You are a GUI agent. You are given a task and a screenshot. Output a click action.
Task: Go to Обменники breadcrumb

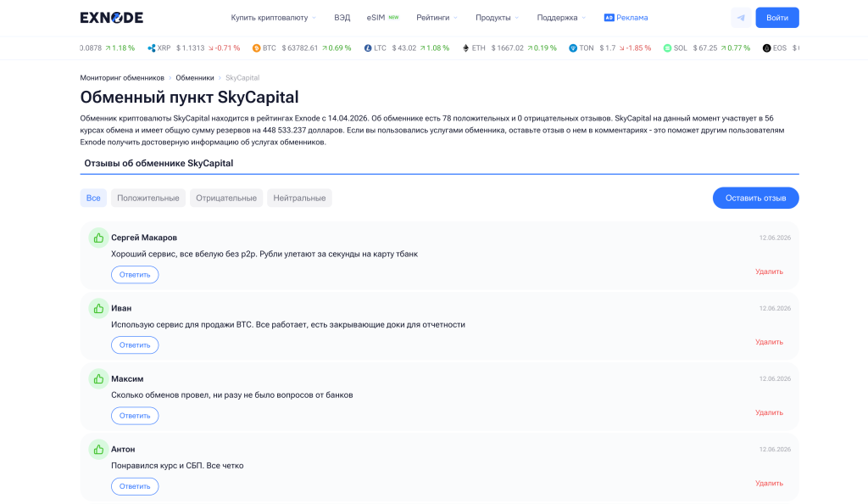pos(195,77)
